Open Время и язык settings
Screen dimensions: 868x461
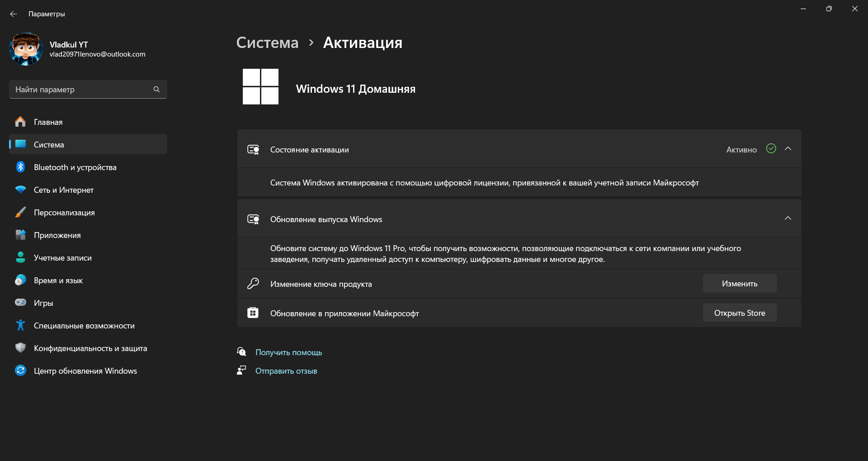[x=88, y=280]
